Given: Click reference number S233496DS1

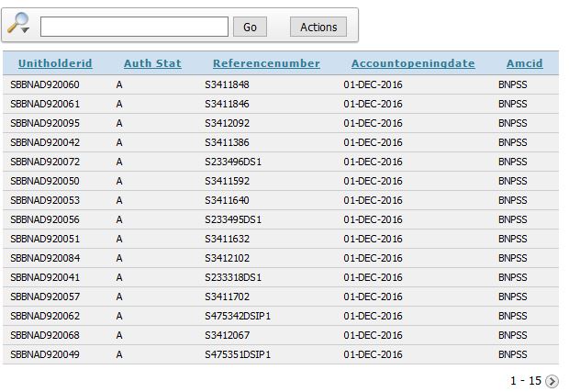Looking at the screenshot, I should click(233, 162).
